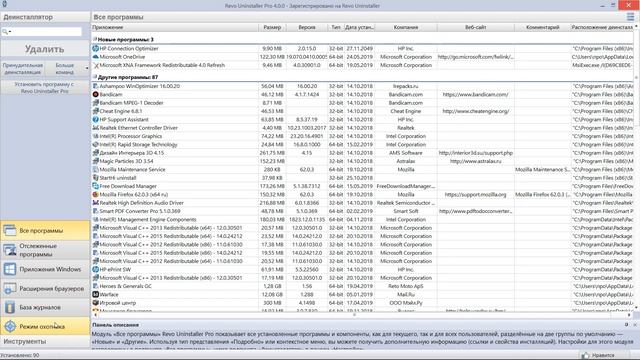Click the Realtek Ethernet Controller Driver icon
The height and width of the screenshot is (360, 640).
(x=96, y=128)
